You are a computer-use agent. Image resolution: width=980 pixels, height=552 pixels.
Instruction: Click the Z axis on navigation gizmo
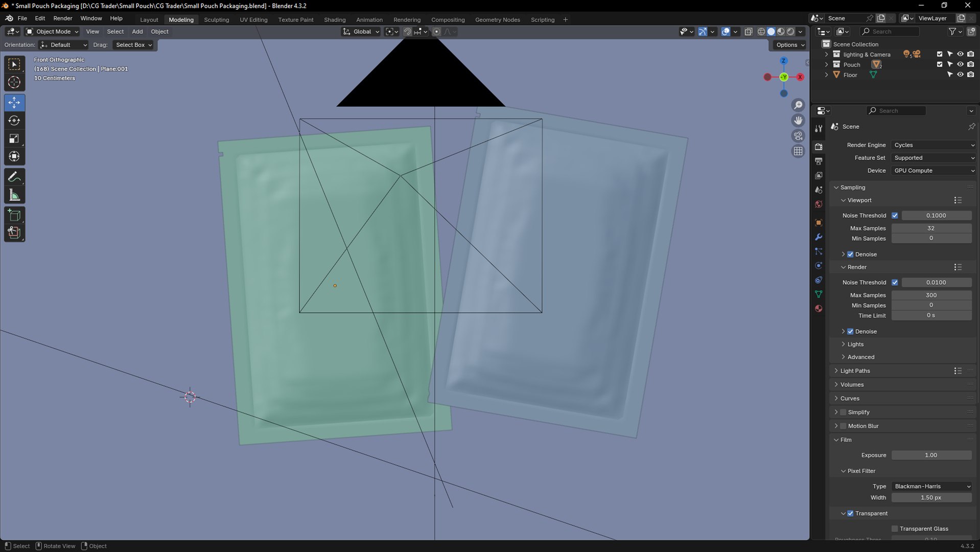click(x=783, y=61)
